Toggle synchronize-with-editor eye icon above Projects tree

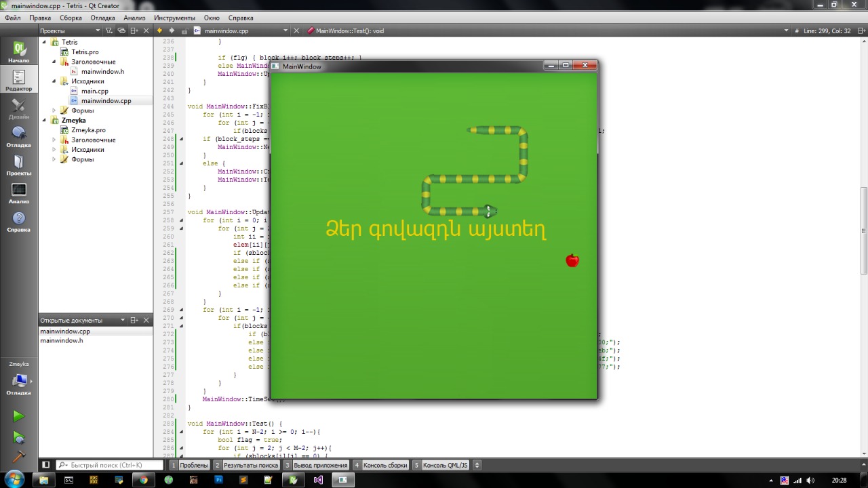coord(121,30)
